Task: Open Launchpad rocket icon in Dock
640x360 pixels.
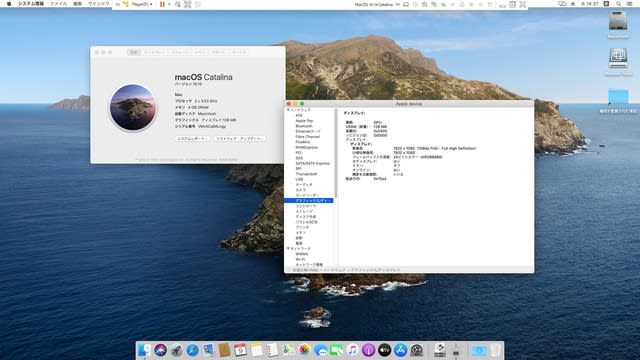Action: tap(176, 350)
